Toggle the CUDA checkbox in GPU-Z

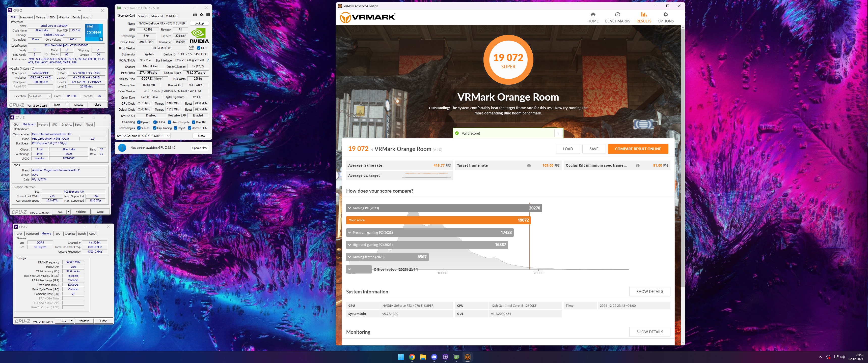point(155,122)
